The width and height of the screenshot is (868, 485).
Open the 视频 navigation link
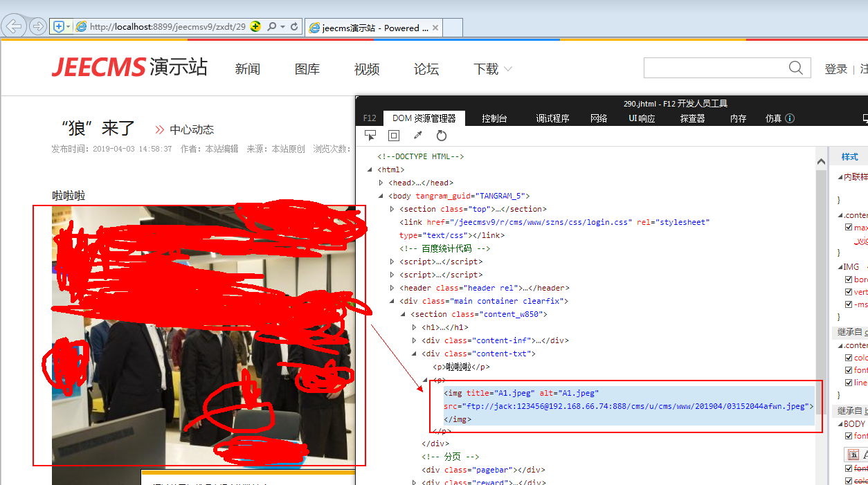tap(367, 69)
